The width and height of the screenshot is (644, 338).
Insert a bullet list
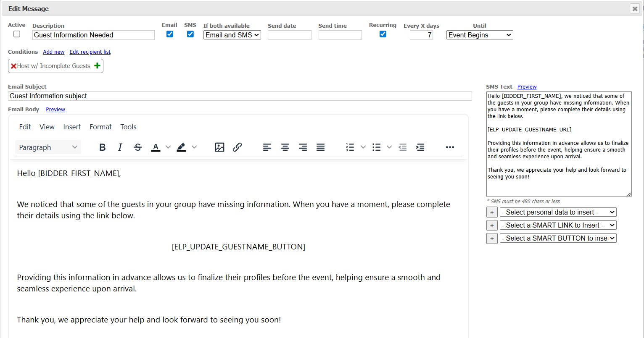[x=376, y=147]
